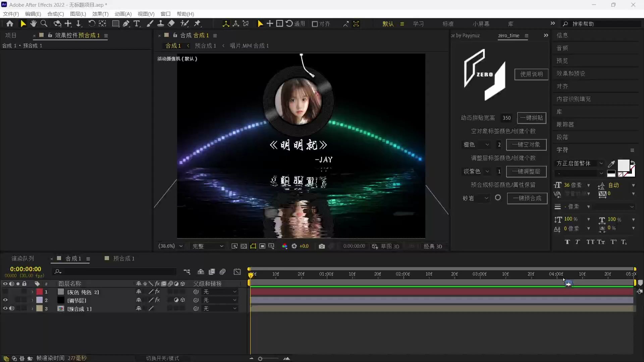Toggle visibility eye of 调节层 layer
Image resolution: width=644 pixels, height=362 pixels.
tap(5, 300)
